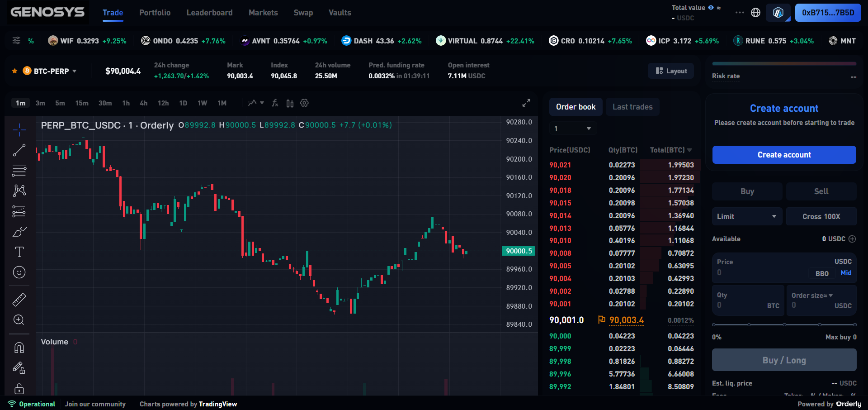Toggle magnet snap mode
This screenshot has height=410, width=868.
tap(19, 347)
